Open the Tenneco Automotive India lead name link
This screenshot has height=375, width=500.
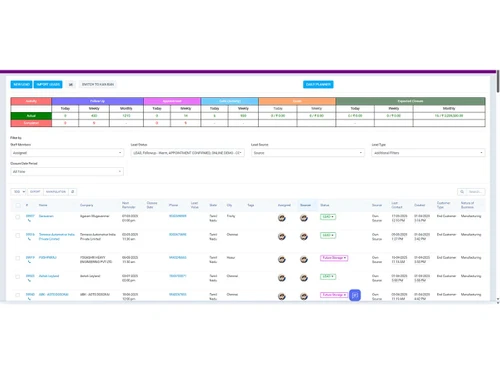[57, 237]
